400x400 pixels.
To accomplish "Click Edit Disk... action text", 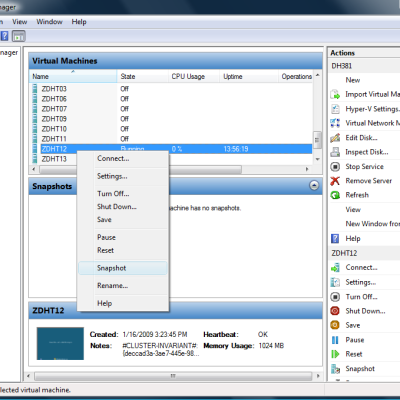I will pyautogui.click(x=361, y=138).
